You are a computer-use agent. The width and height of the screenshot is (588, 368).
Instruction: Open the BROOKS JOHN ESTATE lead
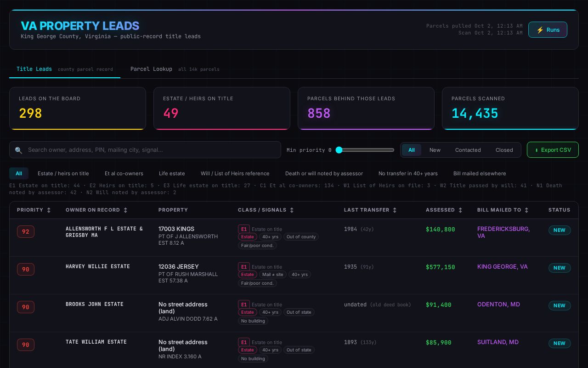point(95,304)
